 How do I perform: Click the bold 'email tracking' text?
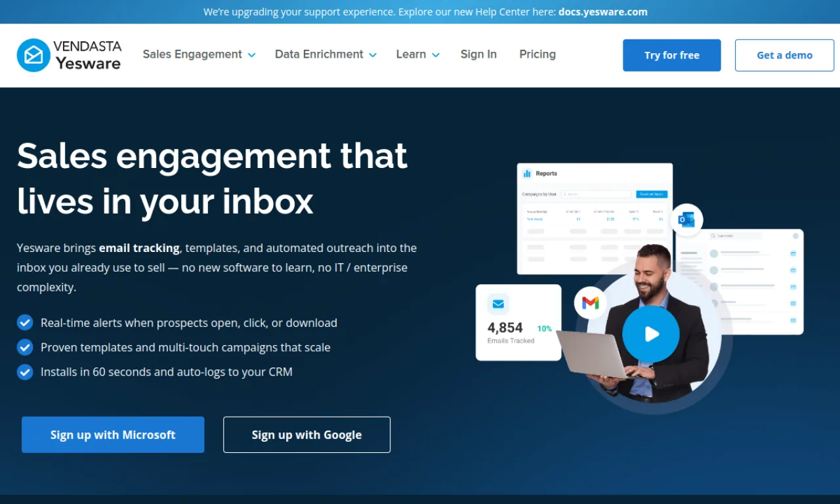tap(139, 248)
